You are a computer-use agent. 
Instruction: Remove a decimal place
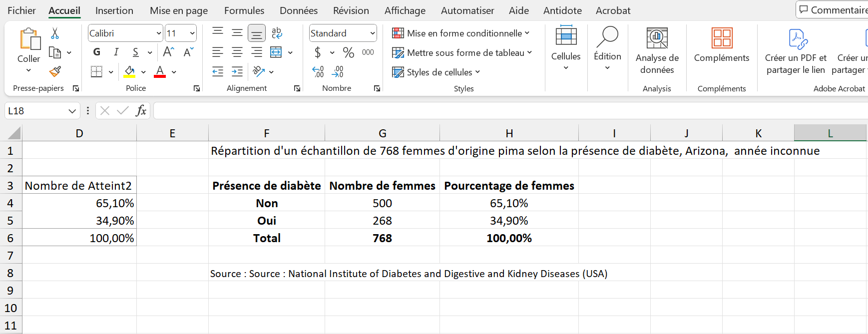click(x=338, y=72)
